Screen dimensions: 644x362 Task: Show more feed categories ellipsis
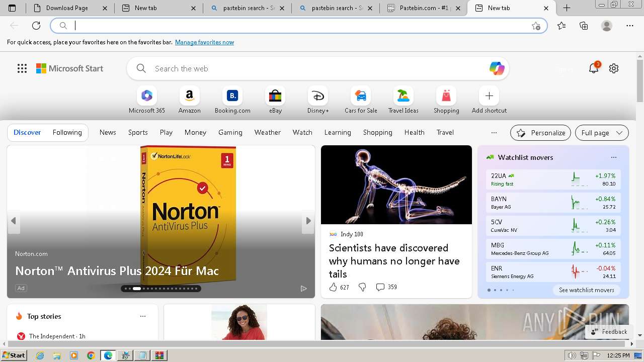click(x=494, y=133)
